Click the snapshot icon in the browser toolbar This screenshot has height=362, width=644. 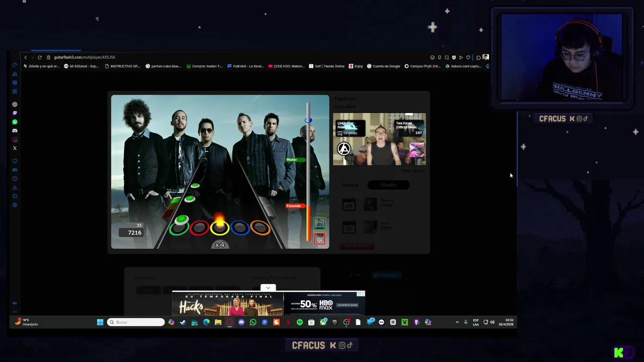click(447, 57)
